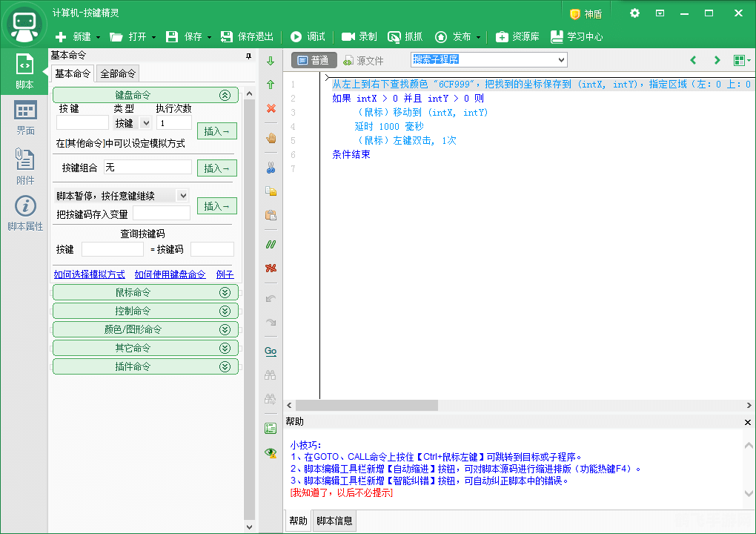
Task: Expand the 鼠标命令 section
Action: coord(226,292)
